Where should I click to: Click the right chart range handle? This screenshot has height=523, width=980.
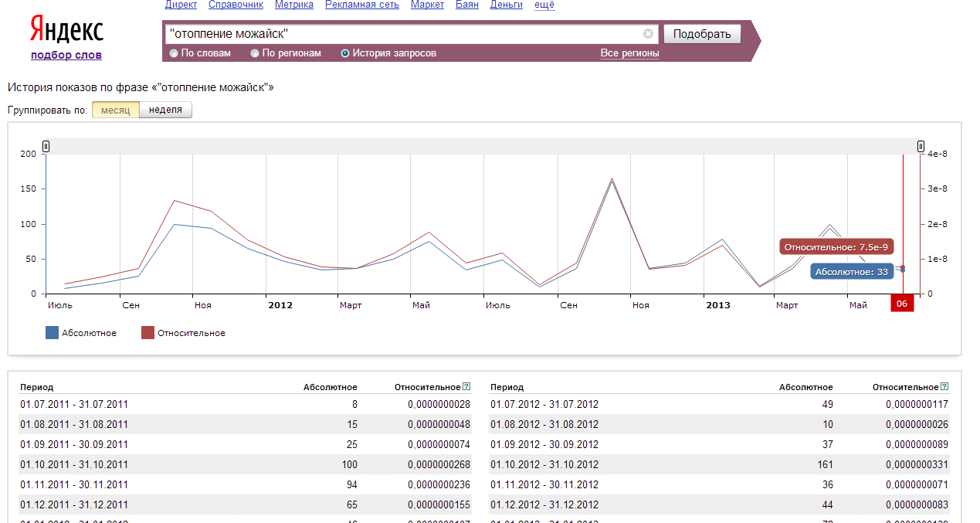(x=921, y=146)
